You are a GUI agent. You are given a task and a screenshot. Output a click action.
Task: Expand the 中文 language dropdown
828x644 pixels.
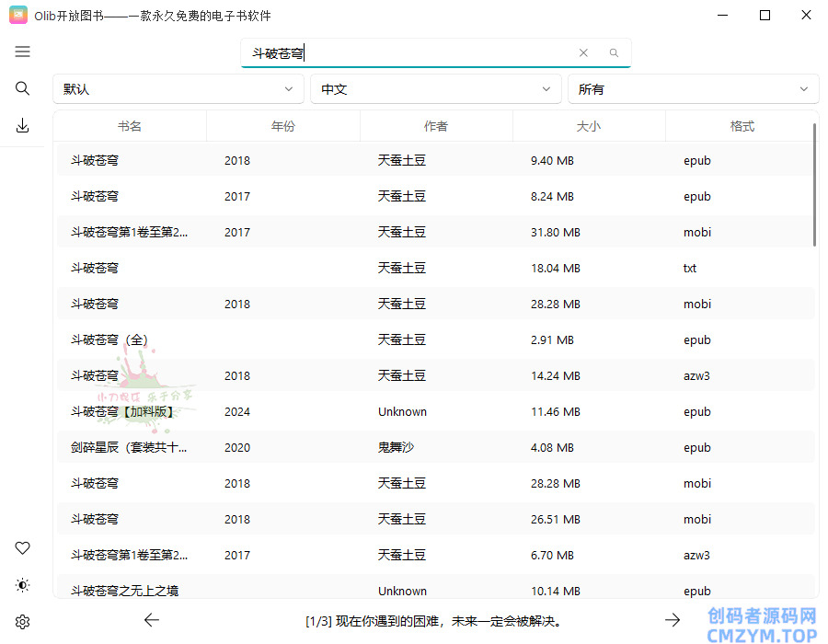coord(435,89)
